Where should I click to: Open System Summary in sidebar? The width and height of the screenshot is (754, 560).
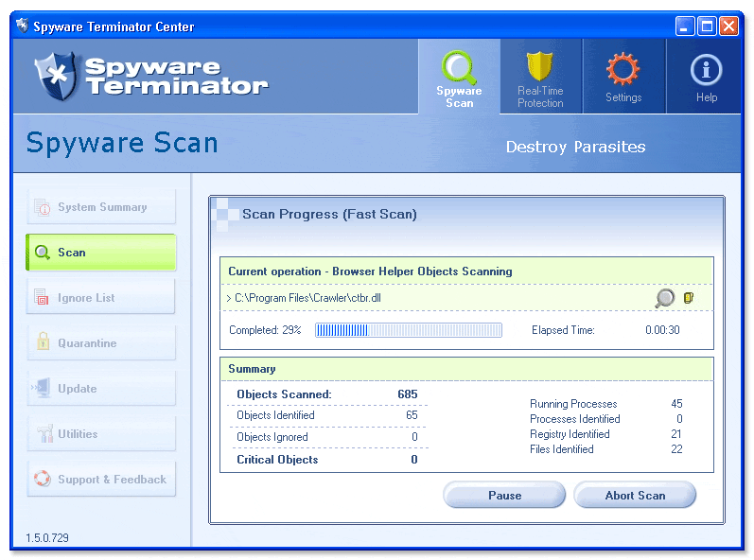[x=101, y=207]
